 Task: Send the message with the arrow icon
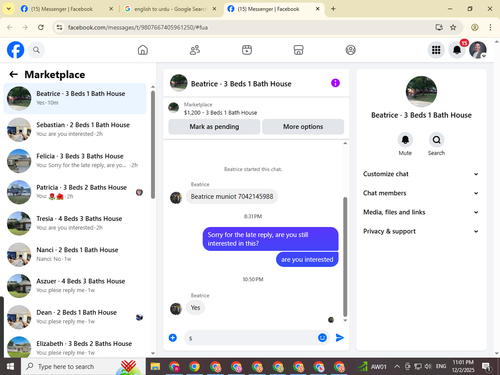click(340, 338)
